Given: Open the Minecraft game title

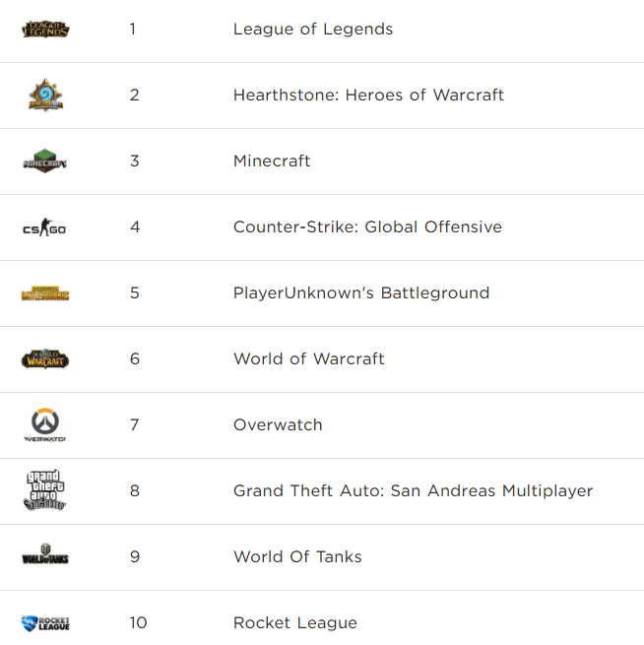Looking at the screenshot, I should coord(272,161).
